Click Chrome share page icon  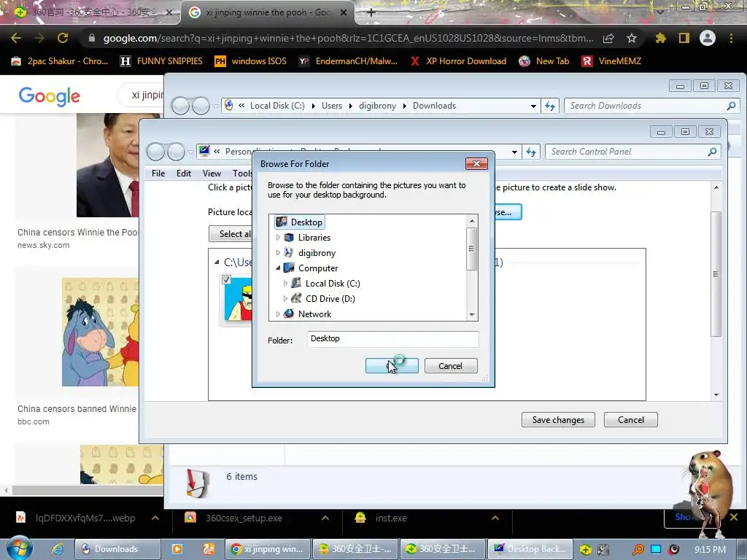tap(608, 38)
